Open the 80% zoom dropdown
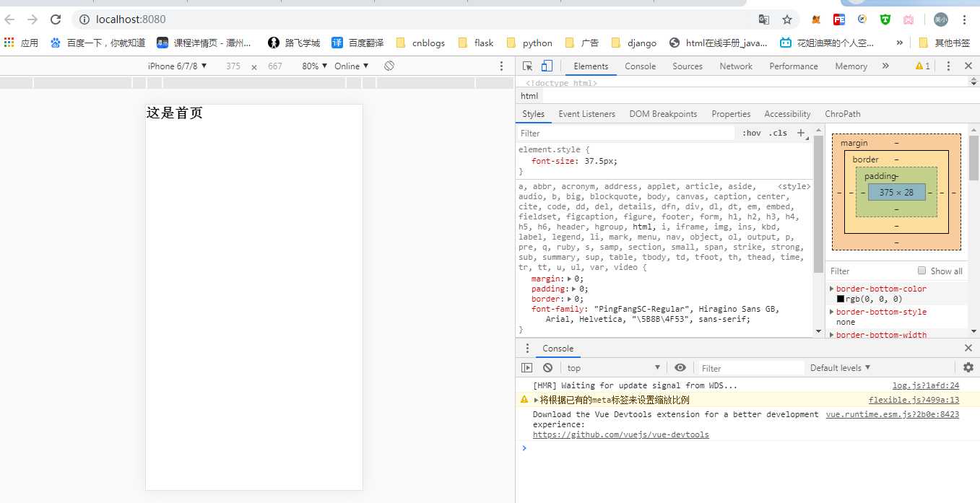Screen dimensions: 980x503 315,66
